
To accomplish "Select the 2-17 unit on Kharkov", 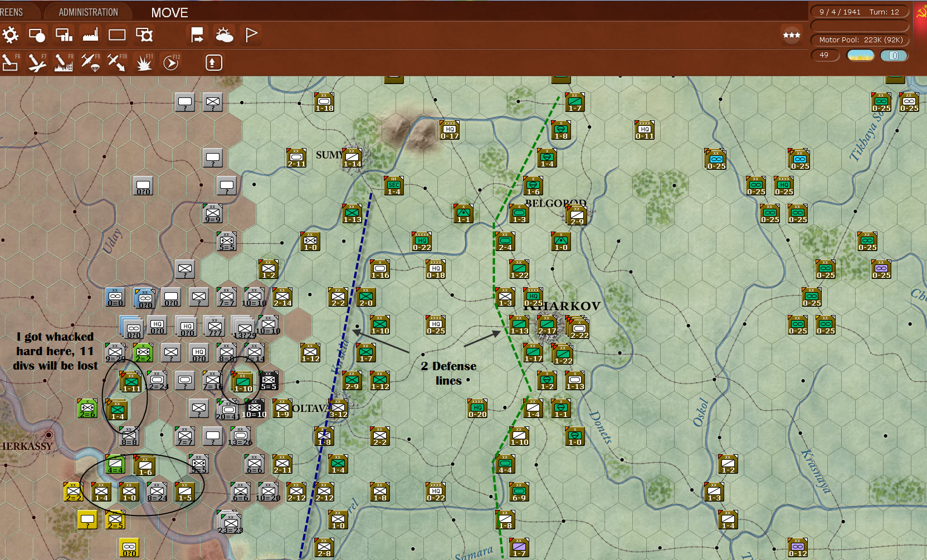I will (547, 325).
